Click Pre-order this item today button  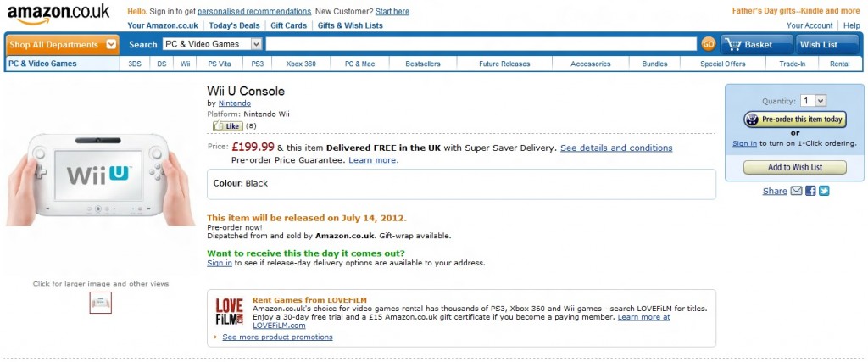click(x=795, y=119)
